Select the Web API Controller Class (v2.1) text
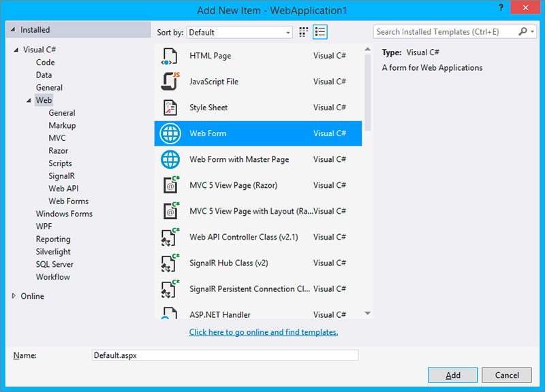This screenshot has height=392, width=545. point(244,237)
